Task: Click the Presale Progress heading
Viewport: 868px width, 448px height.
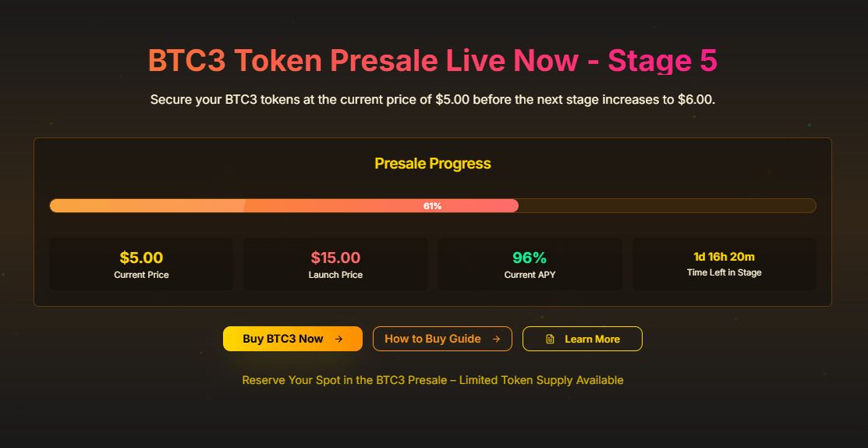Action: (433, 163)
